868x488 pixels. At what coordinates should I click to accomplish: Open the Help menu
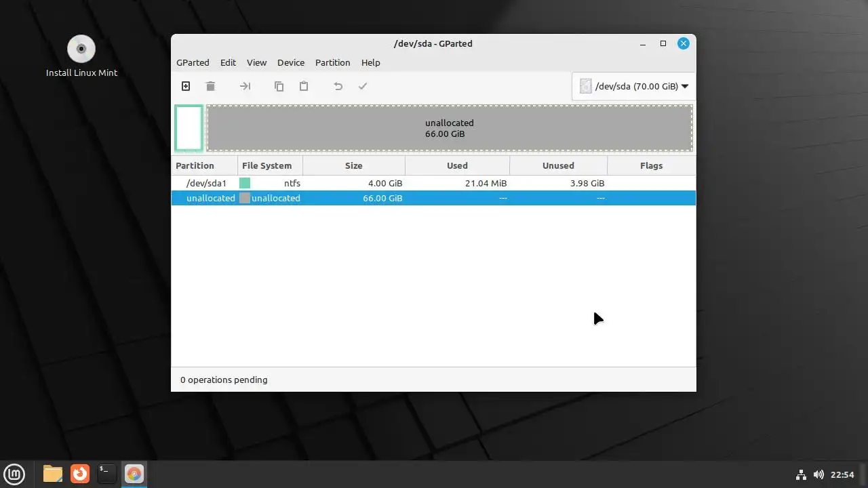(370, 62)
